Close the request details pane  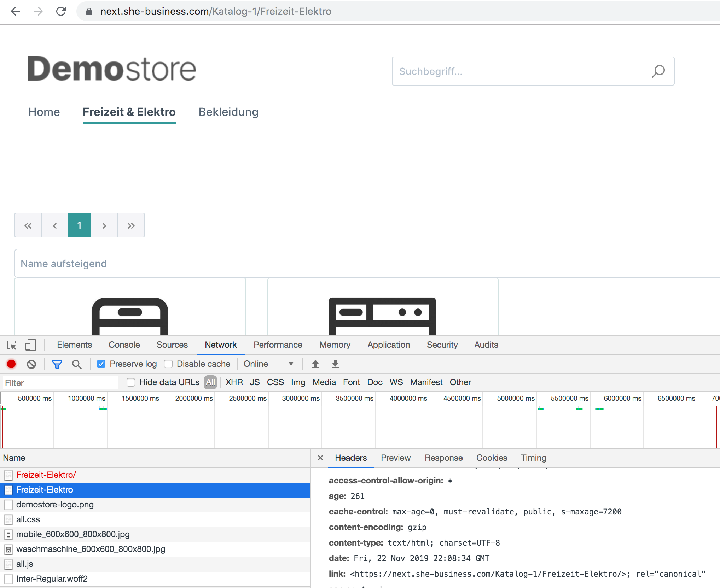click(x=320, y=458)
